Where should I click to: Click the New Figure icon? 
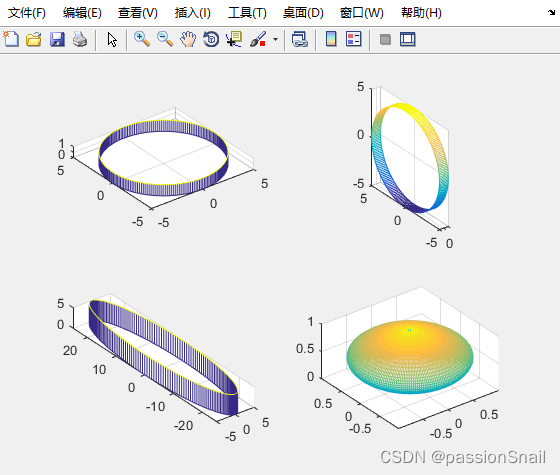(11, 39)
